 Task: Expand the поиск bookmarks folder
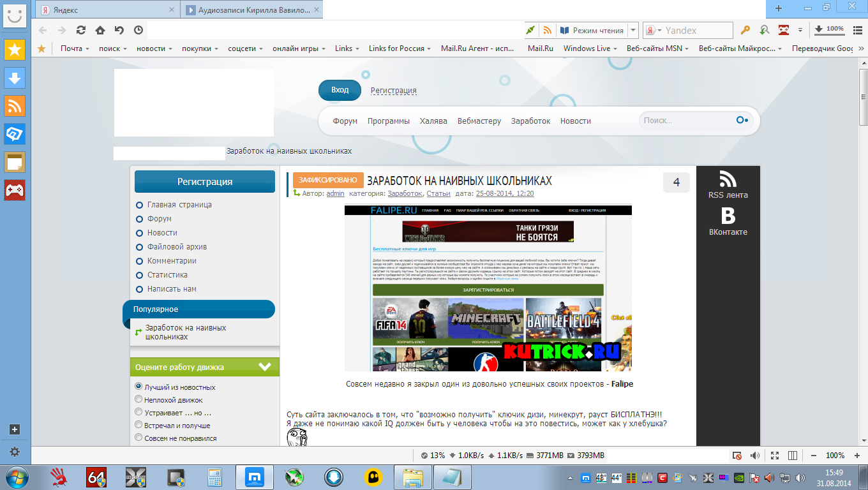click(x=113, y=48)
